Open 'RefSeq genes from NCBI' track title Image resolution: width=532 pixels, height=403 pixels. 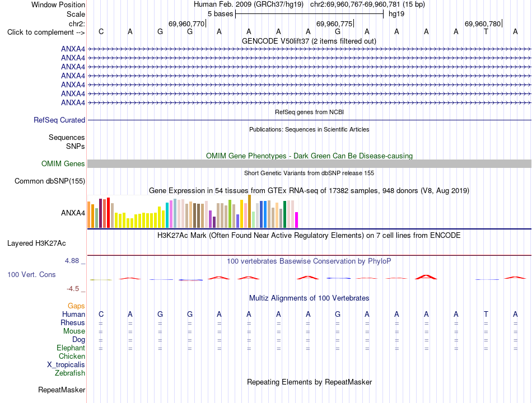pyautogui.click(x=309, y=112)
